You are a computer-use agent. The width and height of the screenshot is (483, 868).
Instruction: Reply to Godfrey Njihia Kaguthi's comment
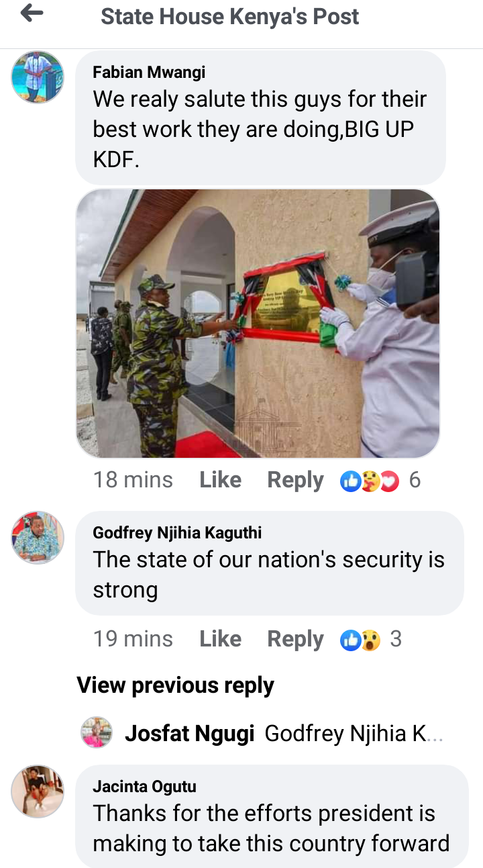(295, 639)
